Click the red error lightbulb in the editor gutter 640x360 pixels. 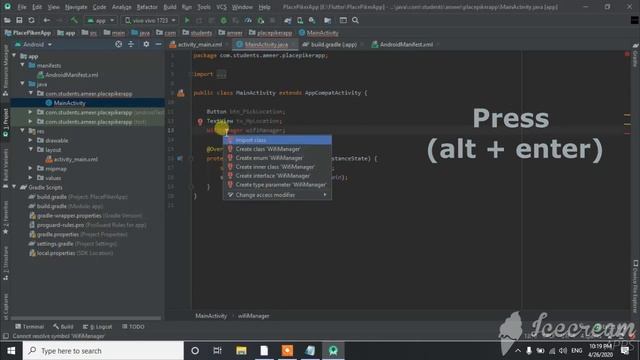[x=200, y=121]
